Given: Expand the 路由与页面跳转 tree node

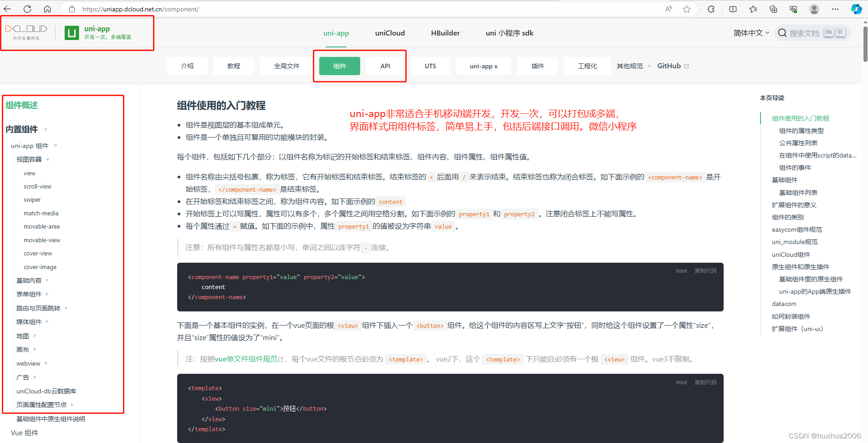Looking at the screenshot, I should point(66,308).
